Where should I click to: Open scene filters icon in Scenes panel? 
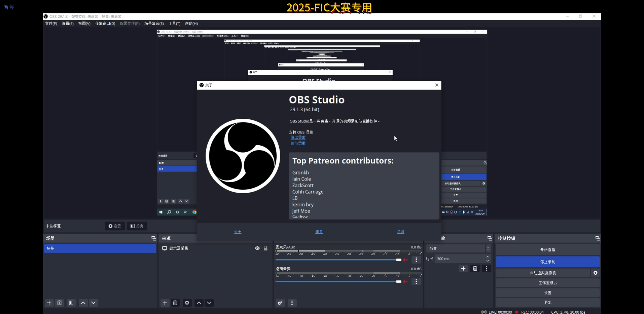click(x=71, y=303)
